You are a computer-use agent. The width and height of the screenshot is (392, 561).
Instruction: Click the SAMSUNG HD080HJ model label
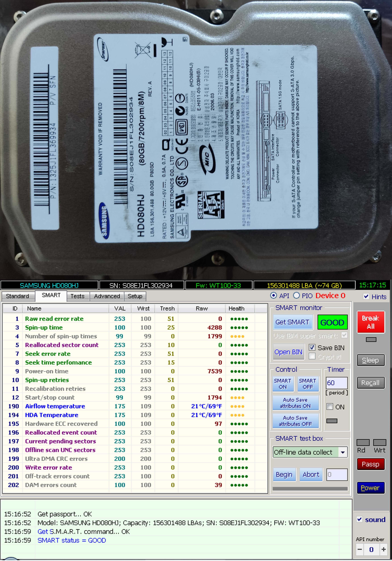49,285
